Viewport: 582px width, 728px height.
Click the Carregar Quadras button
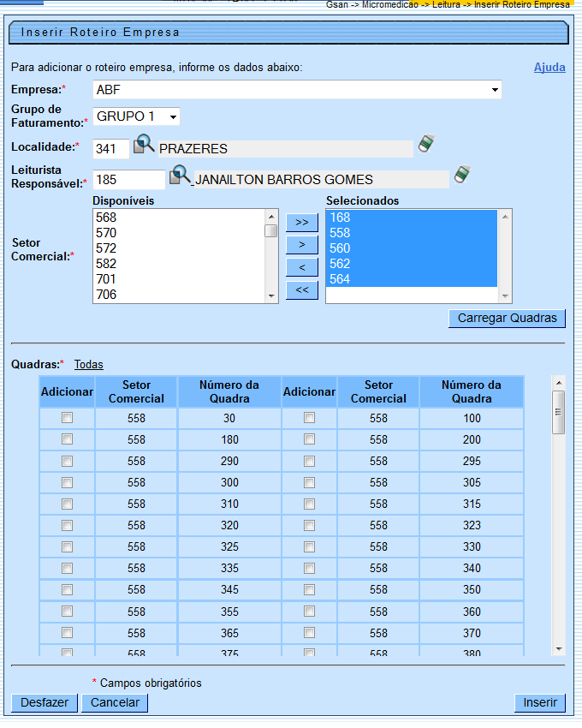point(507,319)
